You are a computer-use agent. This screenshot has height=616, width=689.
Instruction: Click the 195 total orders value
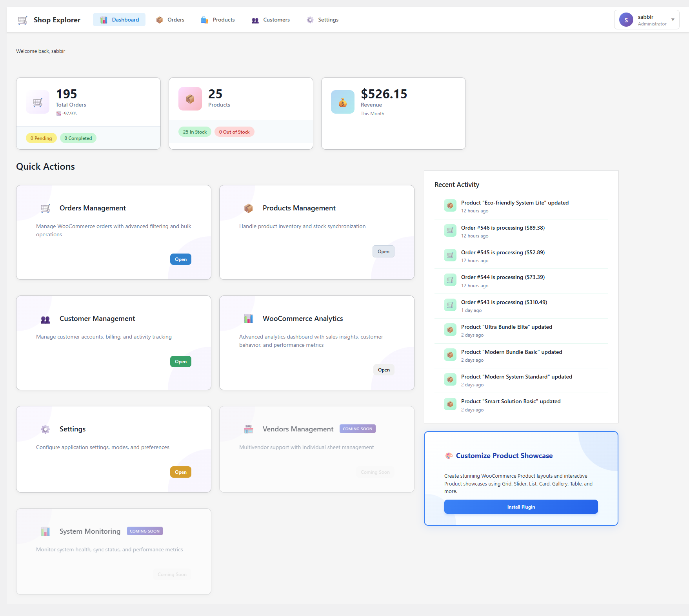pos(66,94)
